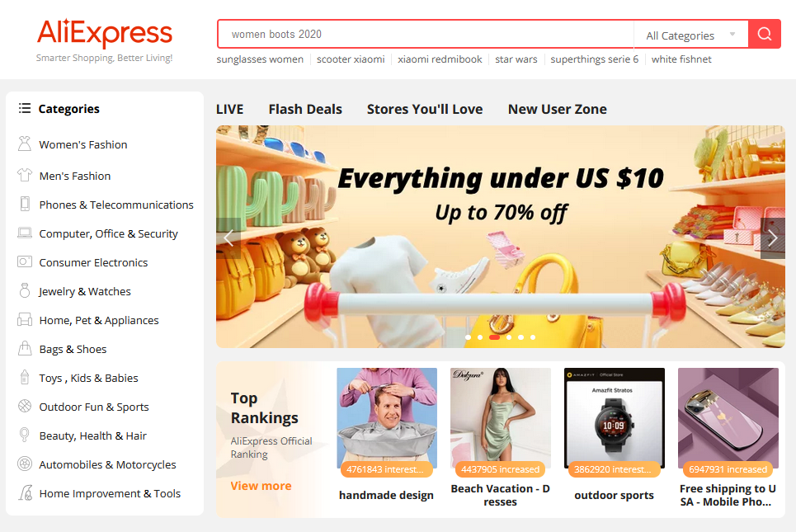Go to previous banner with left arrow
796x532 pixels.
tap(228, 238)
